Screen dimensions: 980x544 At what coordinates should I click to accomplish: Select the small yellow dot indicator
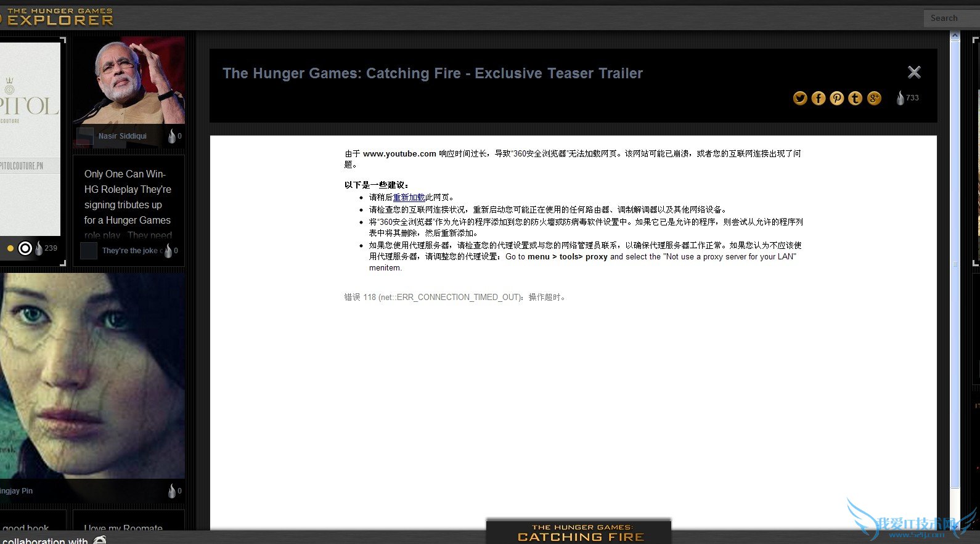pyautogui.click(x=10, y=248)
